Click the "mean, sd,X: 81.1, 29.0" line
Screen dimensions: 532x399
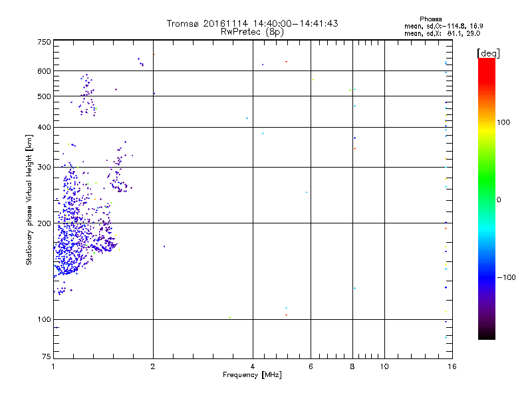coord(442,33)
